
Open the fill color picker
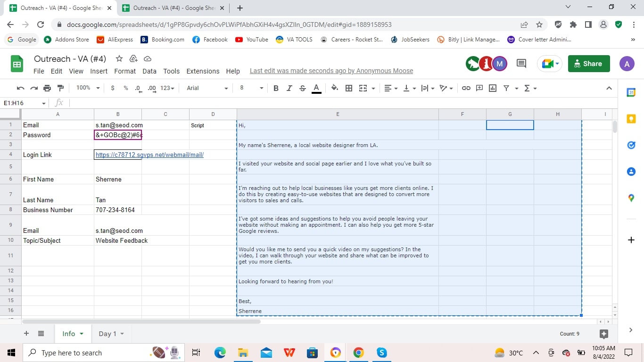click(335, 88)
